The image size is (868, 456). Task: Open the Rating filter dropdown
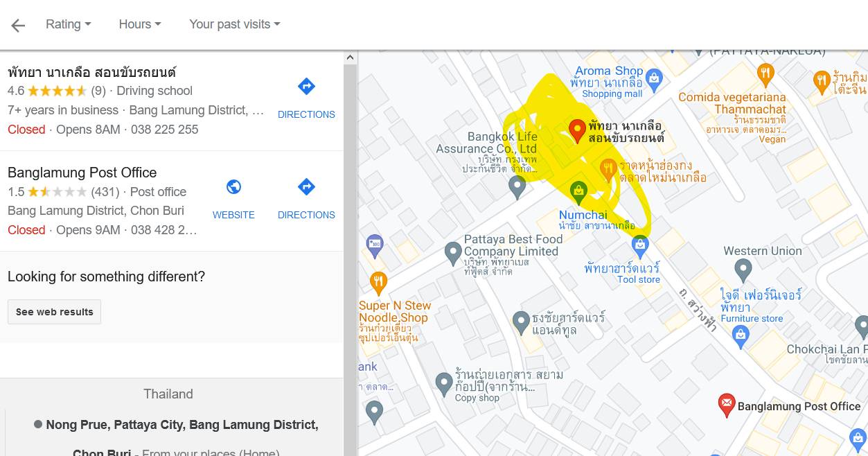[68, 24]
